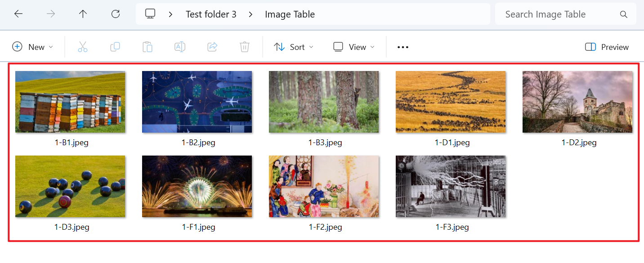Click inside the Search Image Table field
The image size is (644, 263).
(546, 14)
